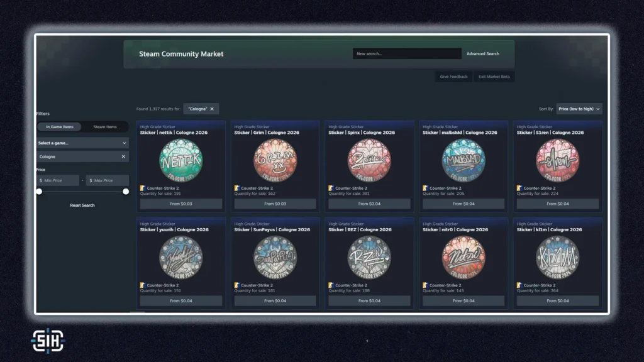644x362 pixels.
Task: Open the yuurih Cologne 2026 sticker image
Action: [x=180, y=257]
